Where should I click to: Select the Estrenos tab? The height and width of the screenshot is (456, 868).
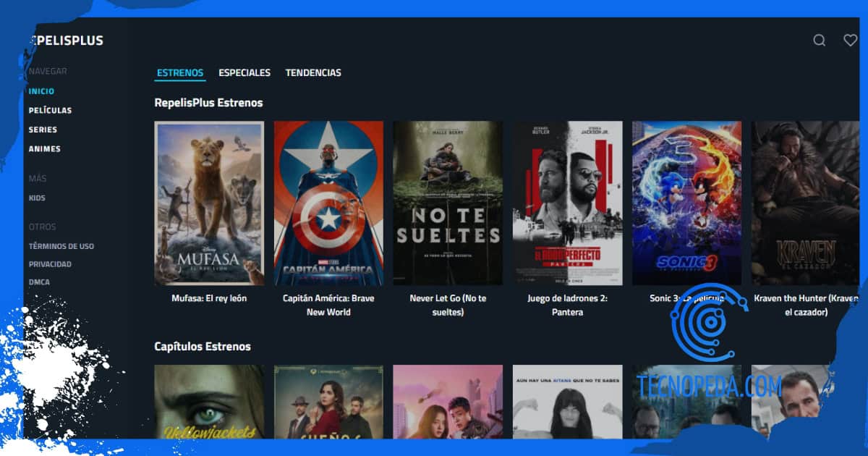point(180,72)
